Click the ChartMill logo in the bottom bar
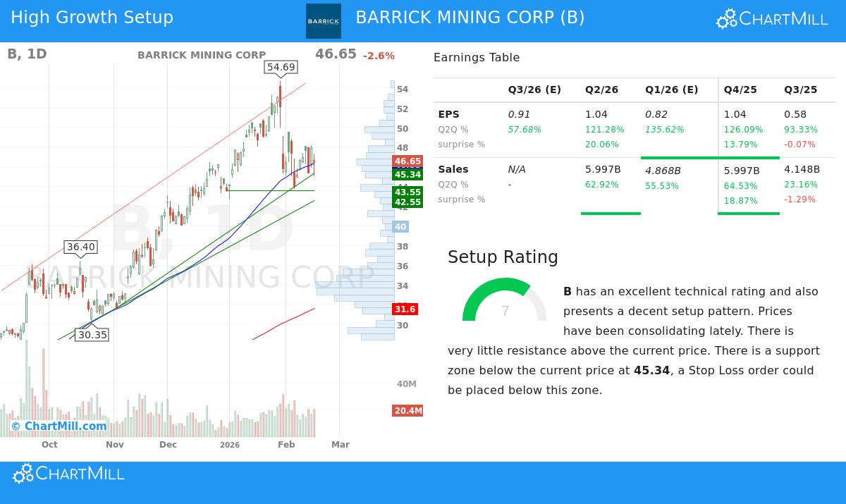 point(68,473)
